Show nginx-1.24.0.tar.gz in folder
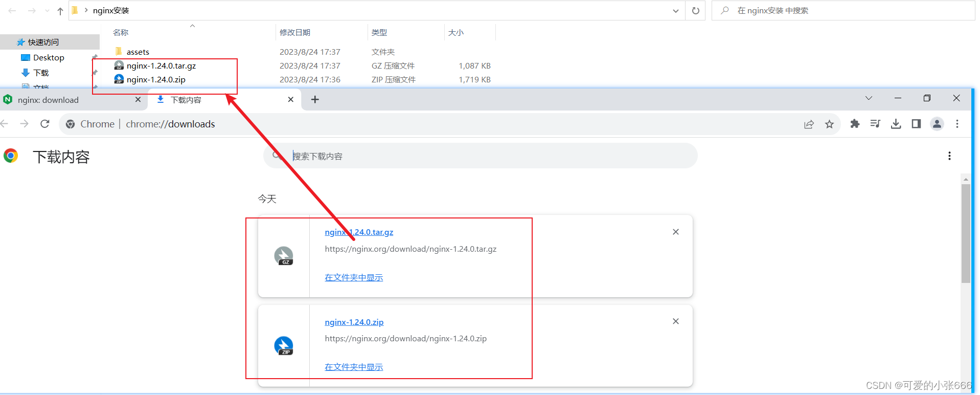Screen dimensions: 980x395 pos(354,277)
